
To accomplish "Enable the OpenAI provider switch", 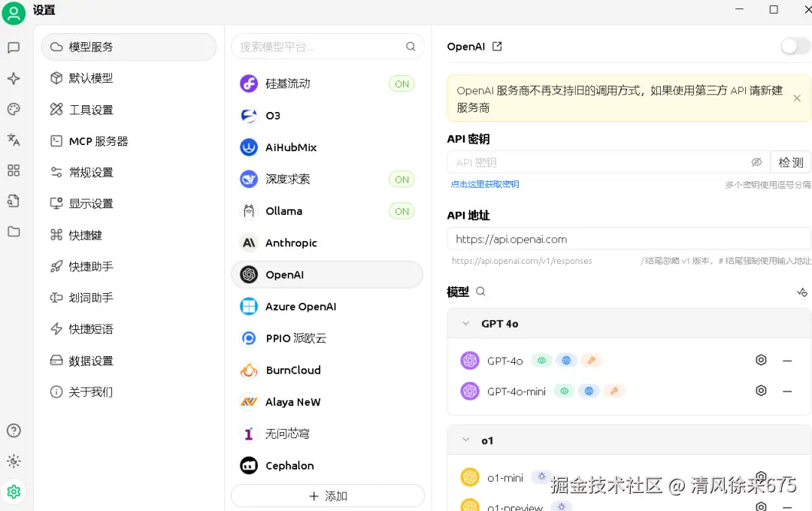I will tap(795, 46).
